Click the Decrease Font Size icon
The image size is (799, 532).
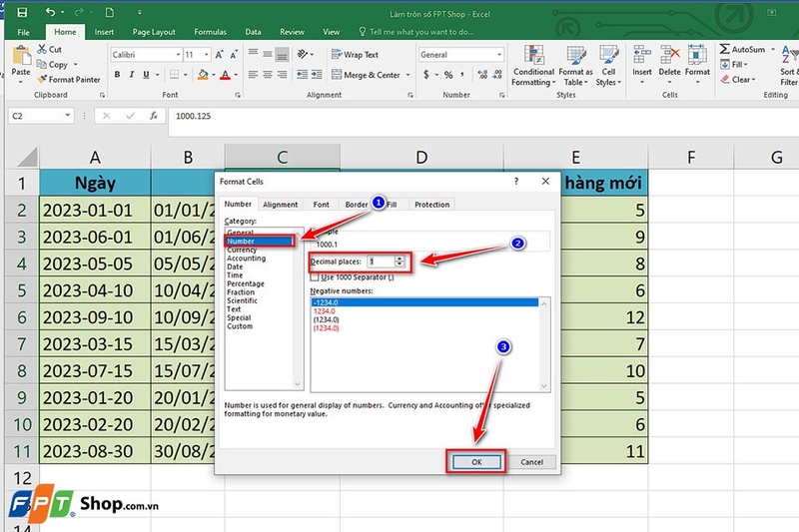coord(234,55)
